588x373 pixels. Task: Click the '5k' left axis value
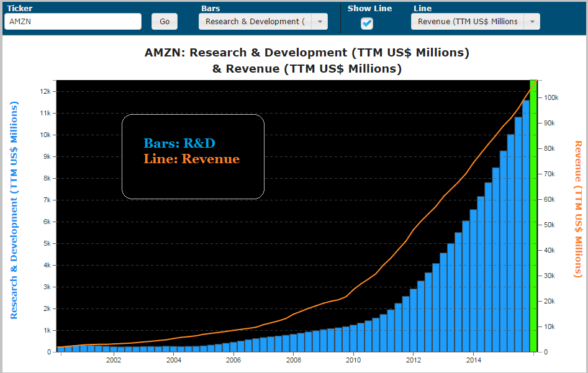point(47,244)
